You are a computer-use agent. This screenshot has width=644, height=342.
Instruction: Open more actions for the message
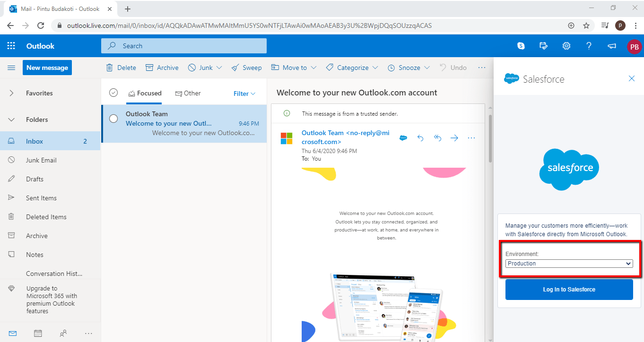[x=471, y=138]
